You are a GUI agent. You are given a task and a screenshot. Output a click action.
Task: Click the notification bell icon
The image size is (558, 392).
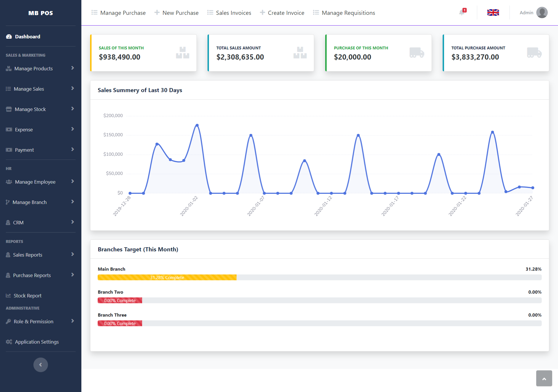462,12
